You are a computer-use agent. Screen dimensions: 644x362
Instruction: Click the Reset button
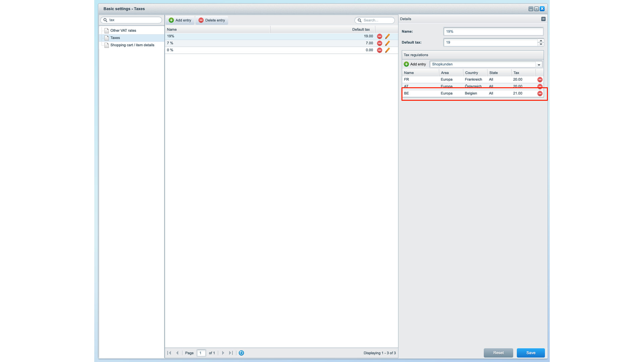click(498, 353)
